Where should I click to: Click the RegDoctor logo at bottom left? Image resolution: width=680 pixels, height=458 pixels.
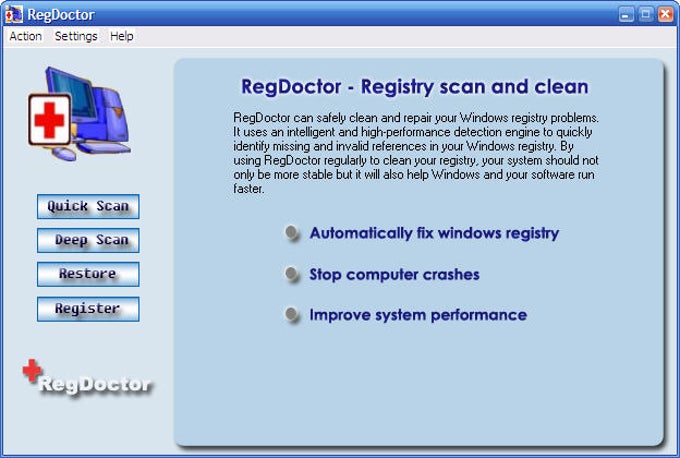87,378
